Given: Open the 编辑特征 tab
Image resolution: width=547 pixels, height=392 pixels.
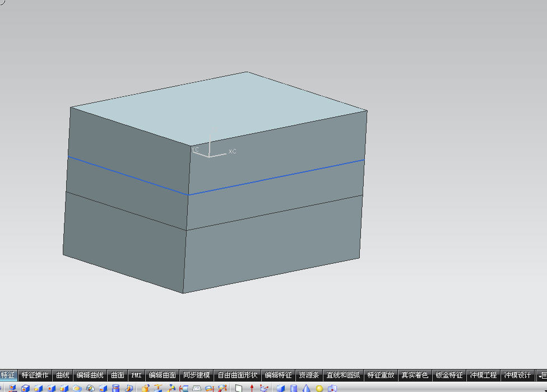Looking at the screenshot, I should (278, 375).
